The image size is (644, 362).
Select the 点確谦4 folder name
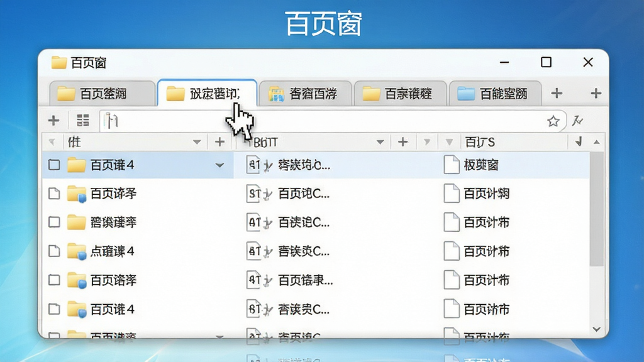click(x=112, y=251)
